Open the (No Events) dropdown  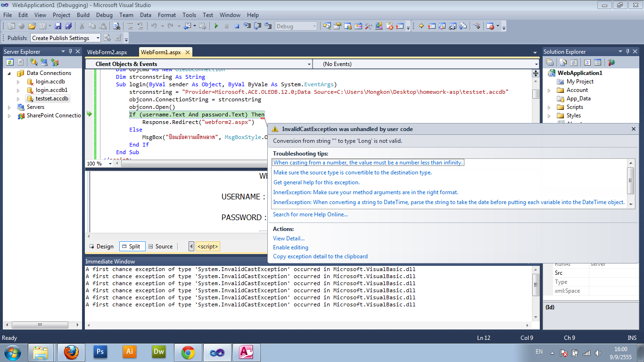[x=537, y=64]
